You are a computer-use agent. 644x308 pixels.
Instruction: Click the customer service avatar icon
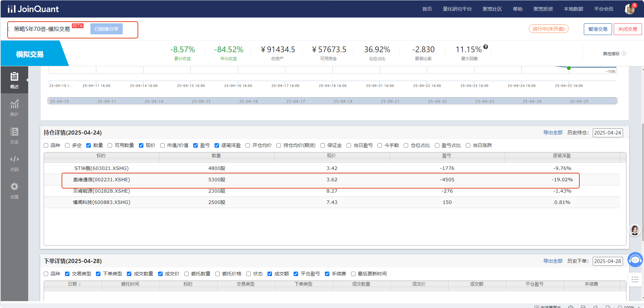coord(635,230)
